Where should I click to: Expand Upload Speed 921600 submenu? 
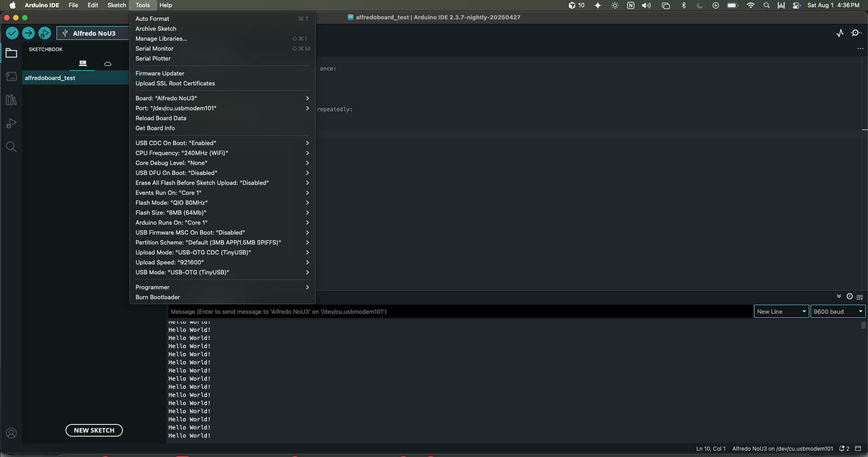pyautogui.click(x=222, y=262)
